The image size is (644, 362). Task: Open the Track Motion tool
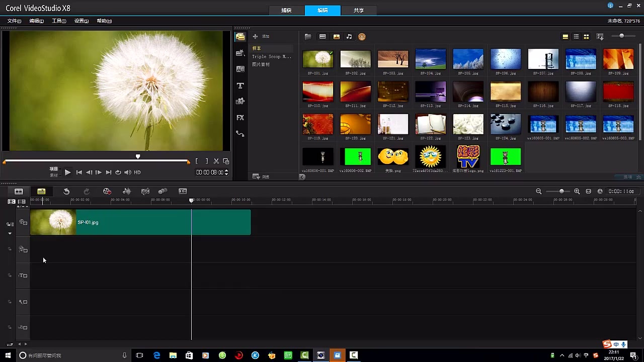163,191
